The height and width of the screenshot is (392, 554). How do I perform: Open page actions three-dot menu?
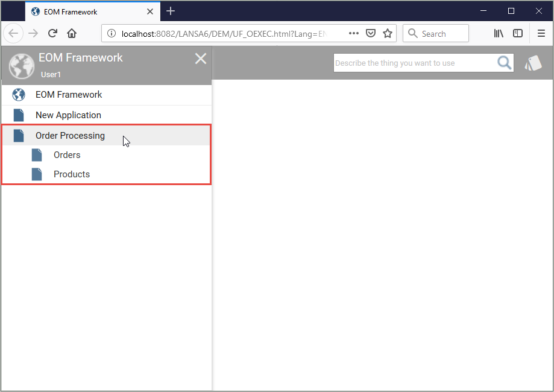tap(354, 33)
